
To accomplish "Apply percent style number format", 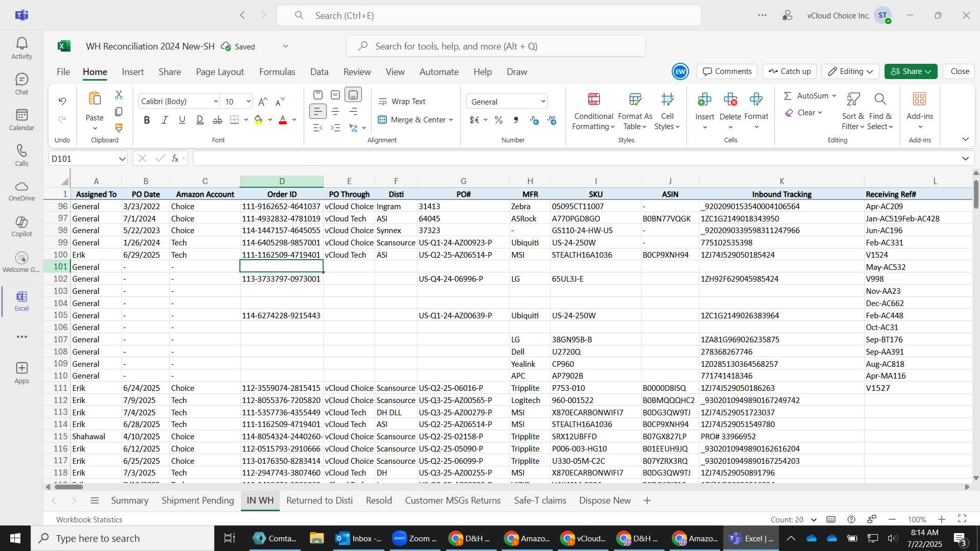I will tap(499, 120).
